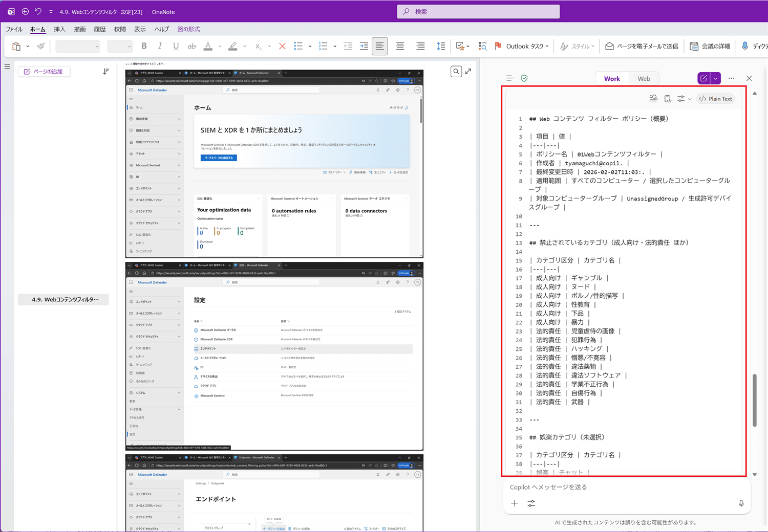768x532 pixels.
Task: Center-align the paragraph
Action: click(x=400, y=46)
